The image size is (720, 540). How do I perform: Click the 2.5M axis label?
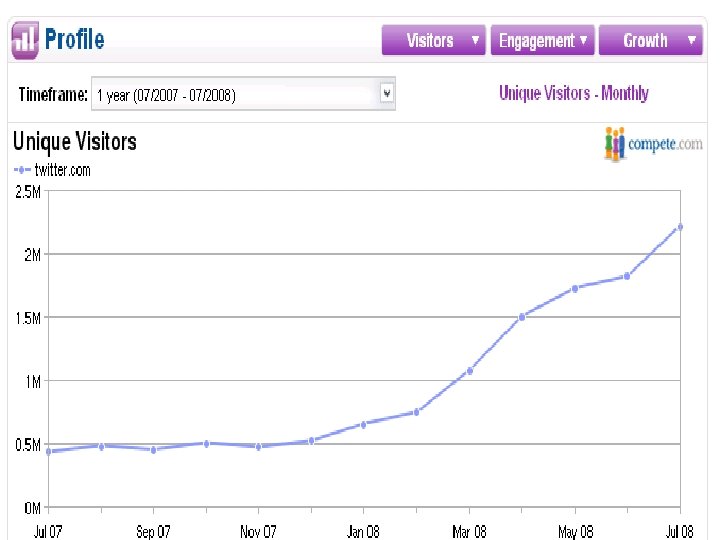[28, 192]
